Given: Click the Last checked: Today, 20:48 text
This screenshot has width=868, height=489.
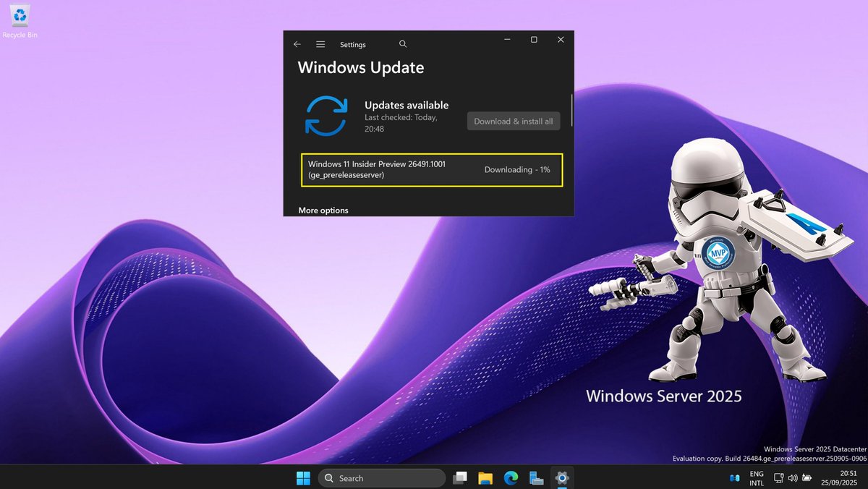Looking at the screenshot, I should pos(401,123).
